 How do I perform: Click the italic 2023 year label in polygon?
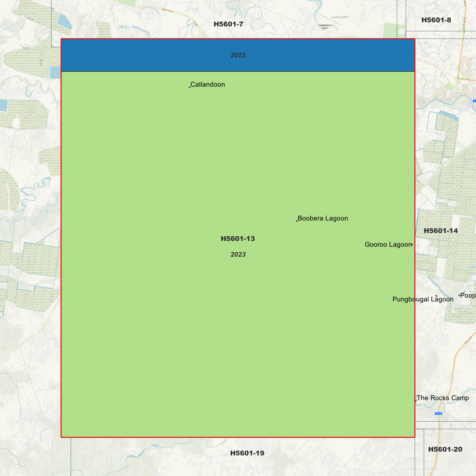238,254
